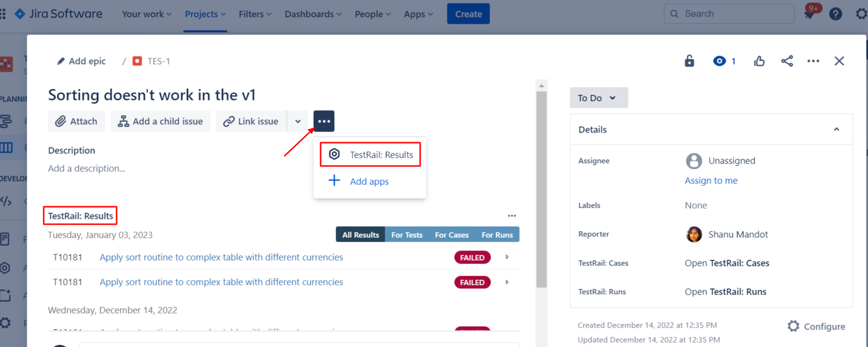Click the Assign to me link
The height and width of the screenshot is (347, 868).
click(x=711, y=181)
